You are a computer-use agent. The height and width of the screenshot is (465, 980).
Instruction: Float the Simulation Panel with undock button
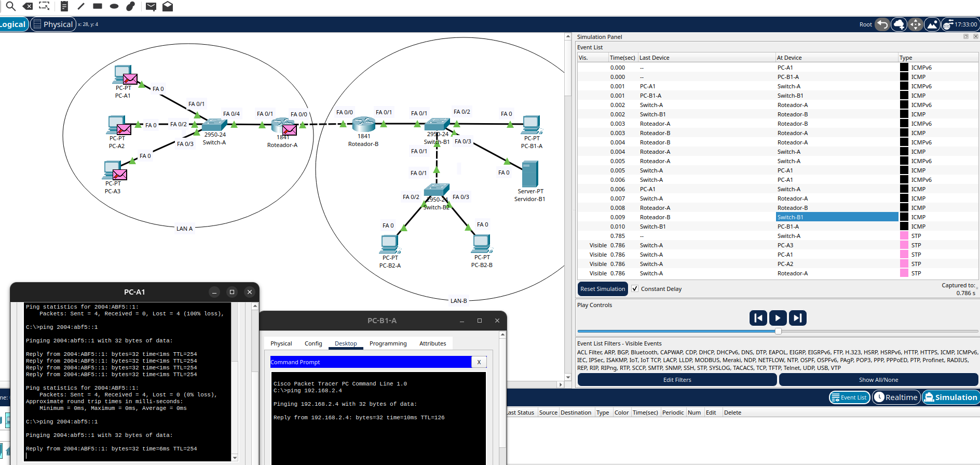click(966, 36)
